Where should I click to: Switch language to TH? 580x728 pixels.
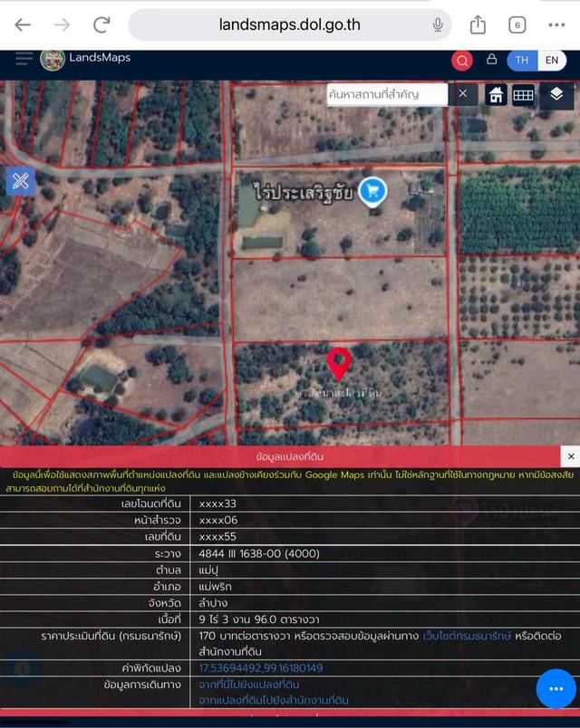(x=521, y=61)
